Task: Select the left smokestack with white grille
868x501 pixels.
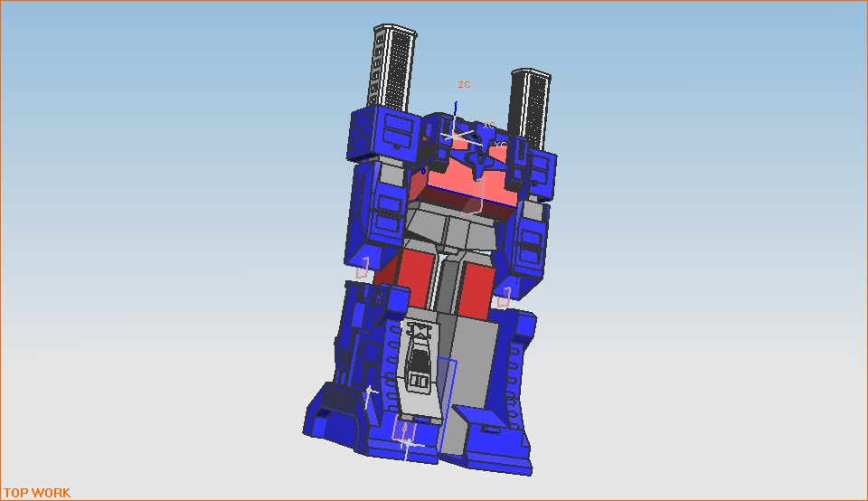Action: (391, 66)
